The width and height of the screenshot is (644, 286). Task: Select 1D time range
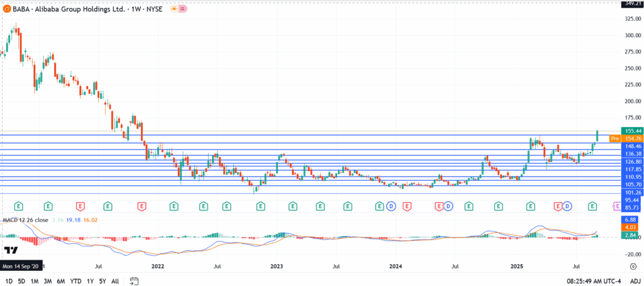[9, 282]
